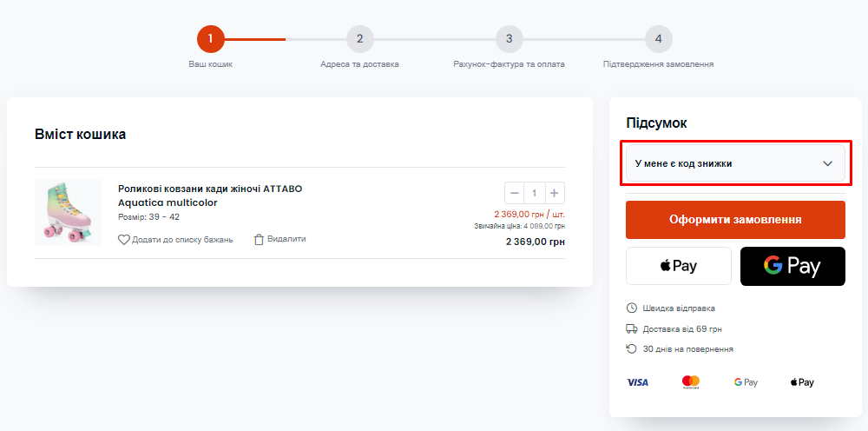
Task: Select step 4 Підтвердження замовлення
Action: click(658, 39)
